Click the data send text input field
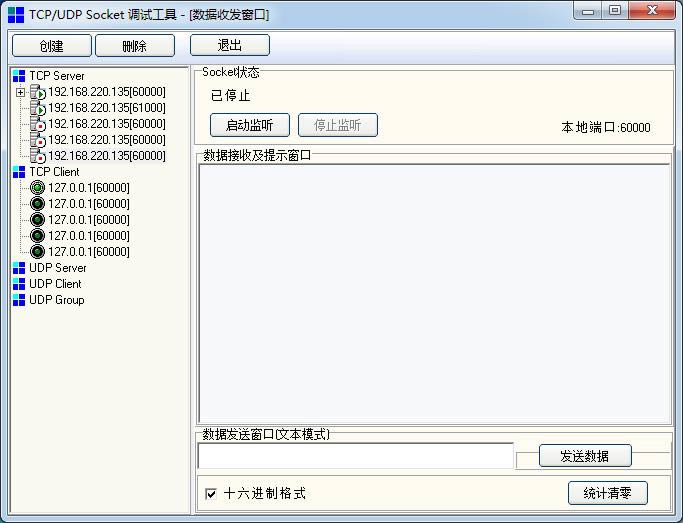 355,456
